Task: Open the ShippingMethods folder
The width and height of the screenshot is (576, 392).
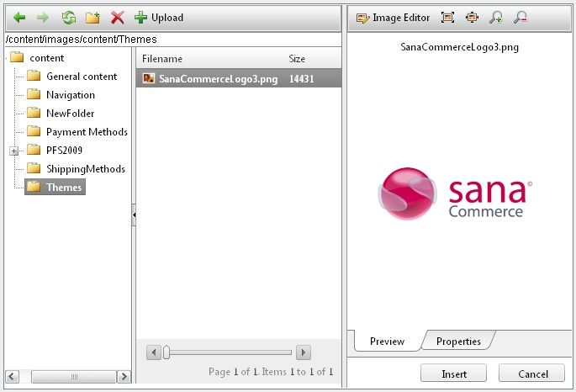Action: [86, 169]
